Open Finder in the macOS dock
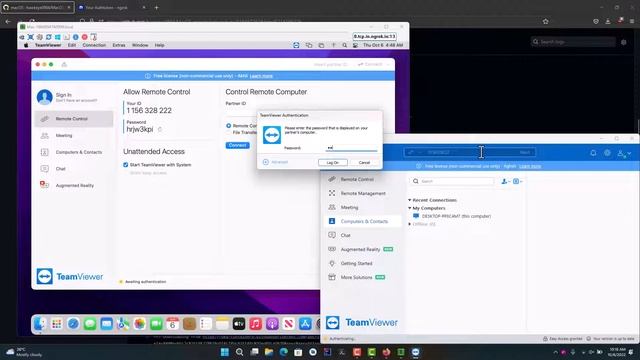 click(x=40, y=324)
